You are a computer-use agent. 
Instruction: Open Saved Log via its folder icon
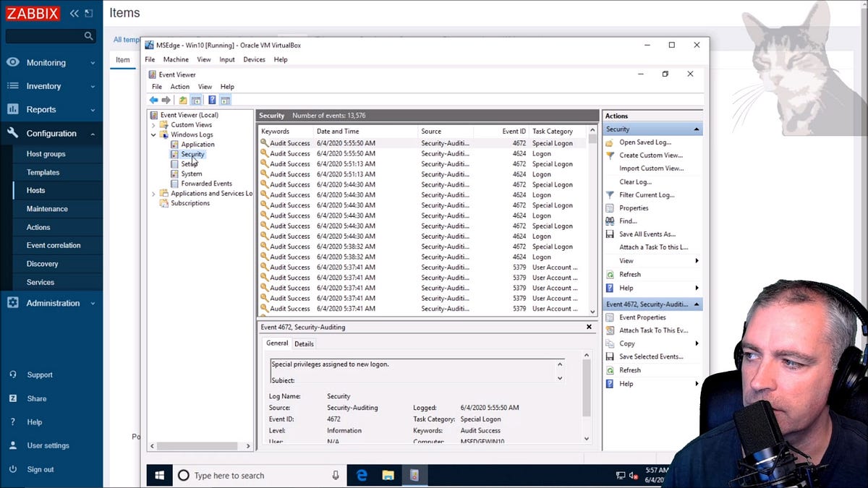point(610,142)
